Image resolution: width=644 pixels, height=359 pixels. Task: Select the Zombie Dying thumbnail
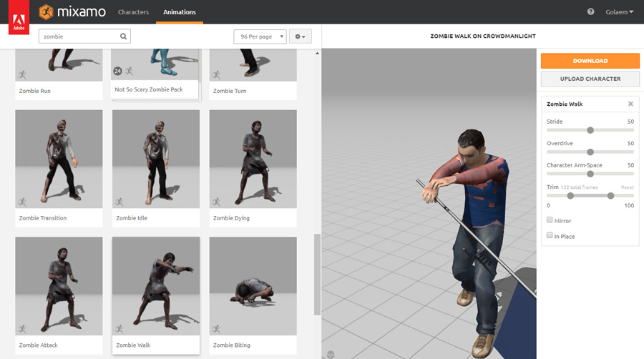253,159
